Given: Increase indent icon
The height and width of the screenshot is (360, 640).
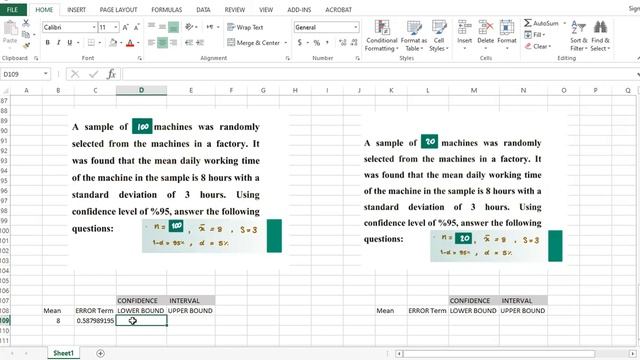Looking at the screenshot, I should tap(200, 42).
